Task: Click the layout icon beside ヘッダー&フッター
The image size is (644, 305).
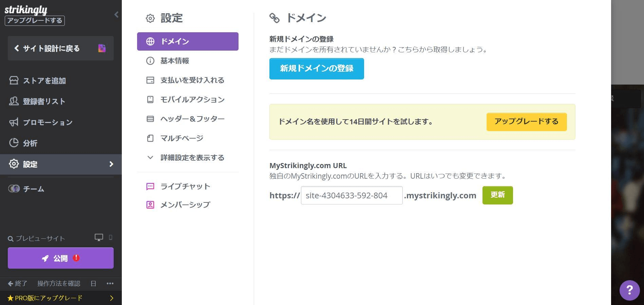Action: (150, 119)
